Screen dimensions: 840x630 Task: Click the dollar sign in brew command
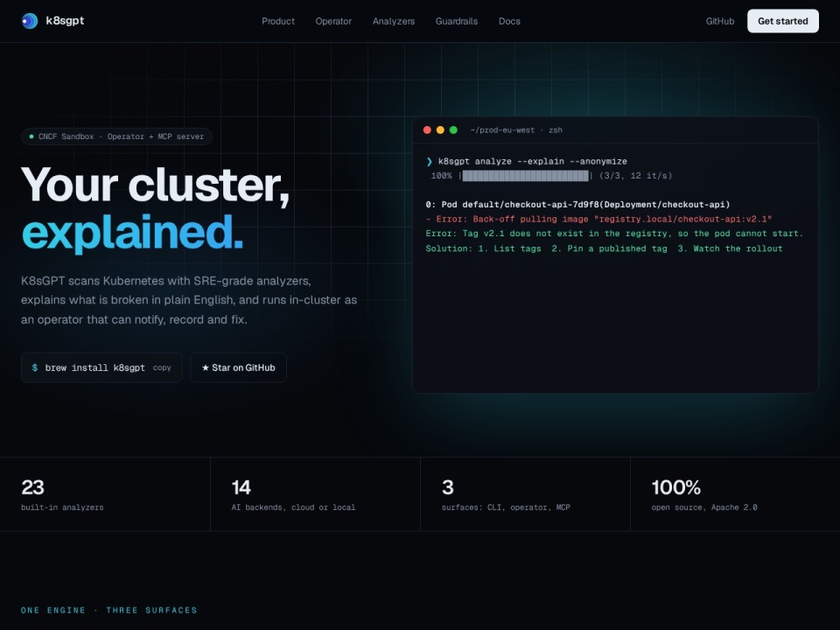[35, 367]
